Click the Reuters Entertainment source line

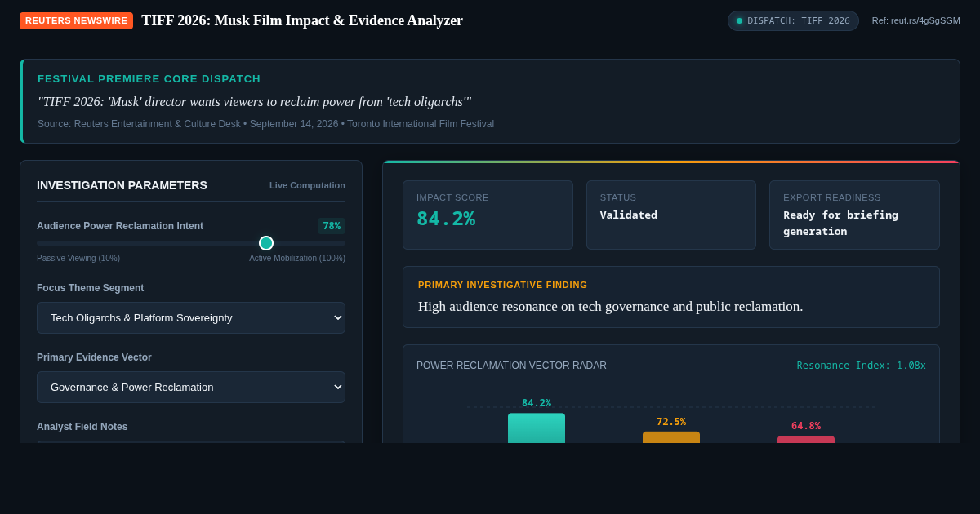[x=265, y=124]
